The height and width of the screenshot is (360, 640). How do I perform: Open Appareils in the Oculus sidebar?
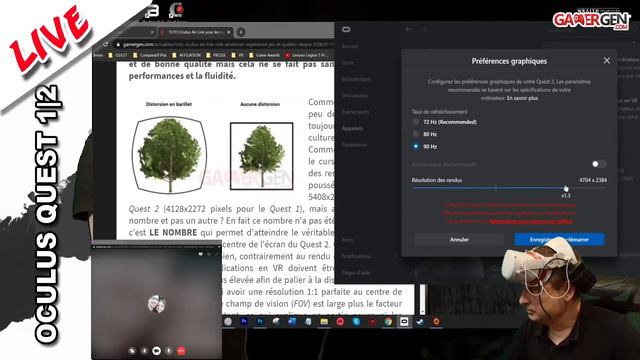[x=352, y=128]
